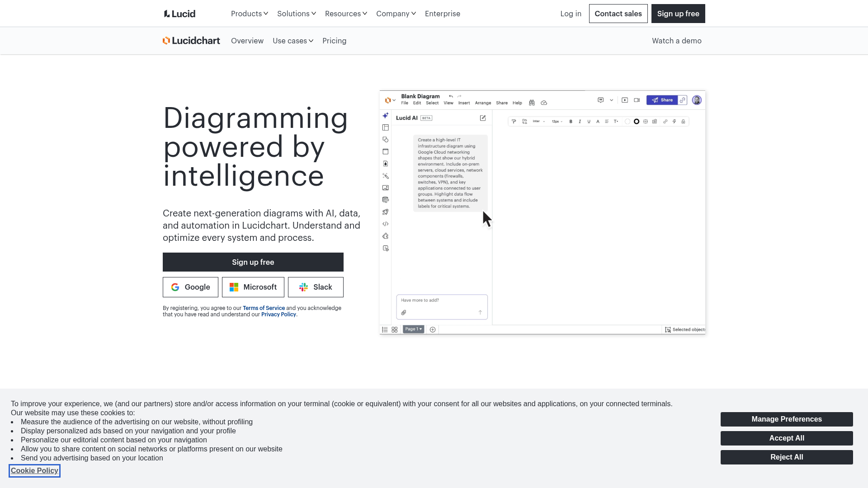Go to the Pricing tab
The image size is (868, 488).
[x=335, y=41]
